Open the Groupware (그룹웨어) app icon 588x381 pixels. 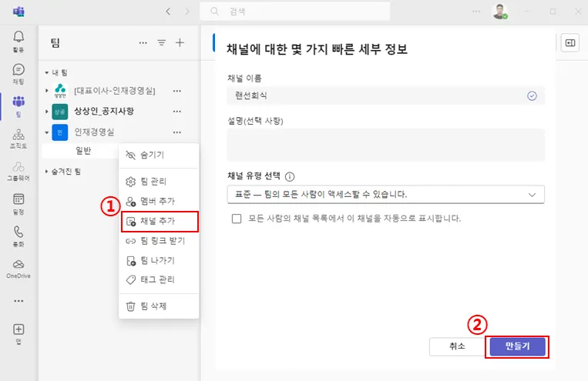[x=18, y=171]
